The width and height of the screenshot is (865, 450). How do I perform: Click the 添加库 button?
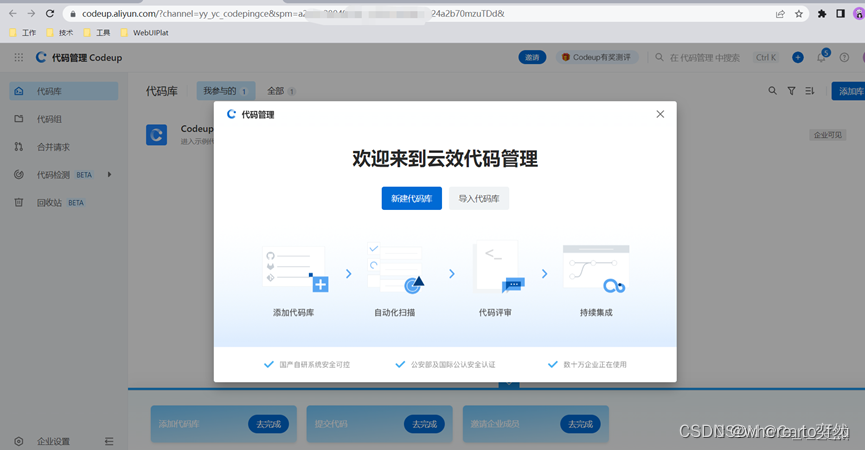click(x=848, y=91)
